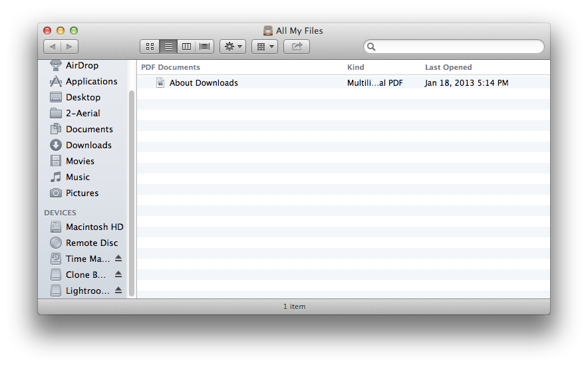
Task: Open the 2-Aerial folder label
Action: tap(83, 113)
